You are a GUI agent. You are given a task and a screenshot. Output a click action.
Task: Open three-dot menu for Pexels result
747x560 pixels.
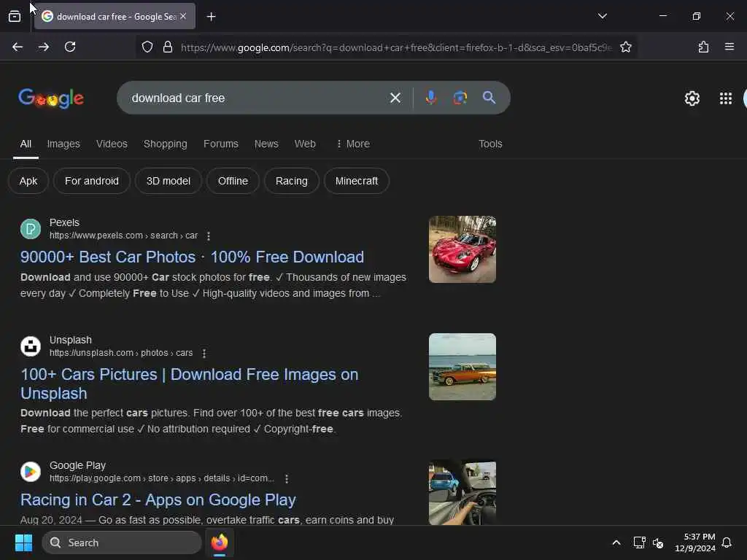tap(208, 236)
